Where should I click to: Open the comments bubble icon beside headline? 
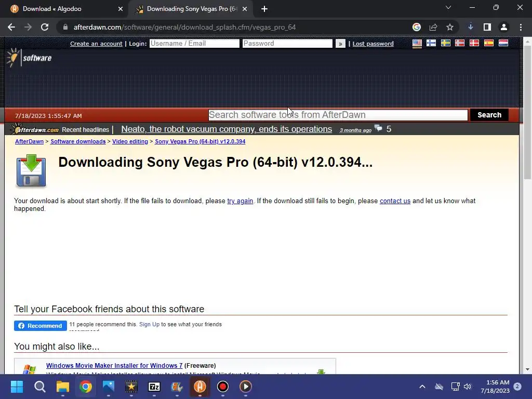[378, 129]
